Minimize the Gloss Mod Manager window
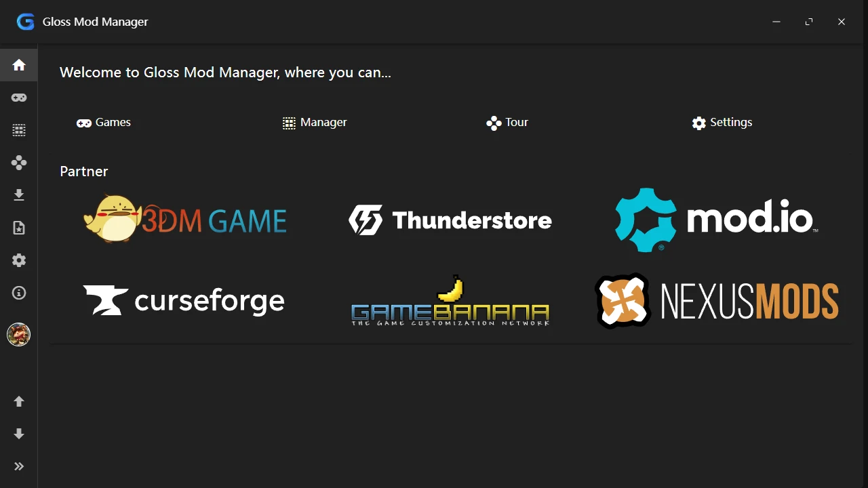868x488 pixels. (x=776, y=22)
